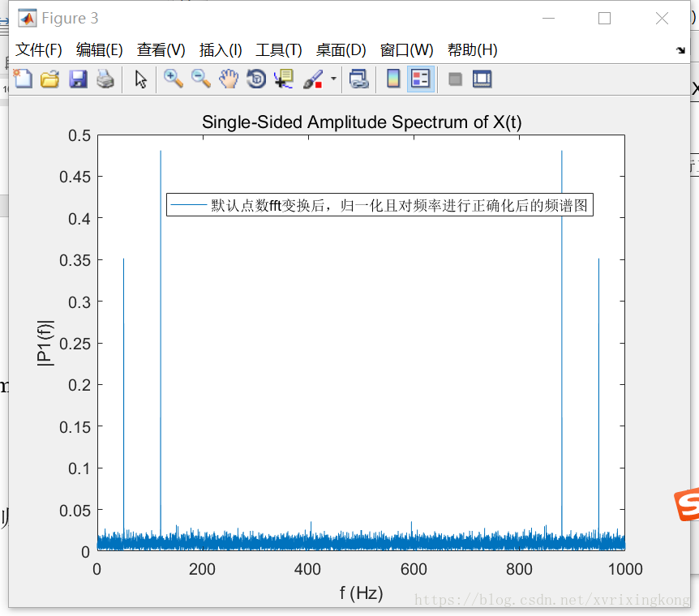Hide plot tools with gray square icon
Viewport: 699px width, 616px height.
(455, 79)
